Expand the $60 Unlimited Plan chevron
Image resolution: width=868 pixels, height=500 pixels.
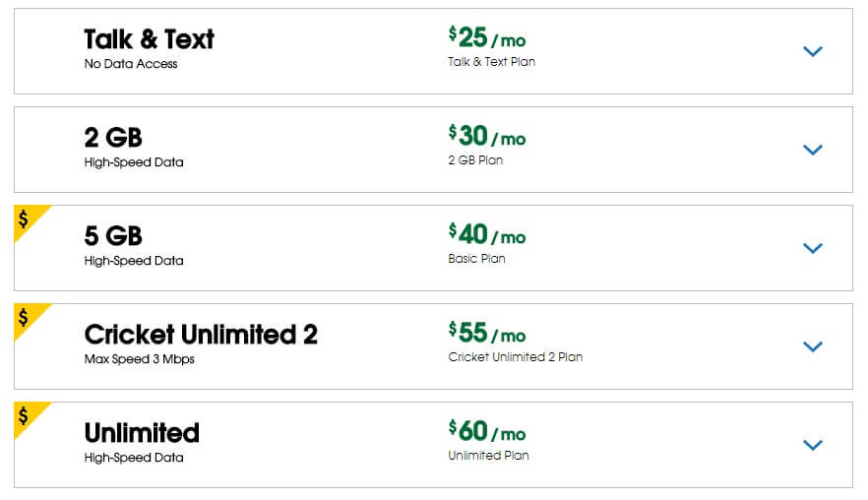point(812,445)
